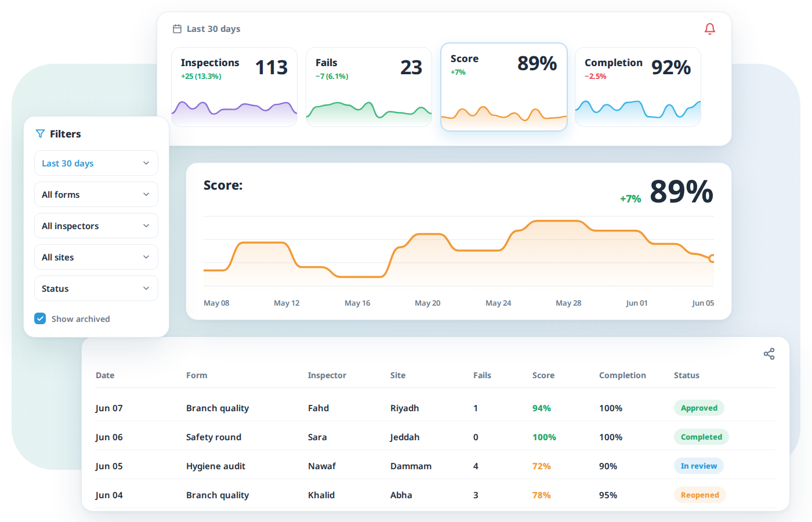Click inspector name Nawaf
This screenshot has width=812, height=522.
pyautogui.click(x=322, y=466)
